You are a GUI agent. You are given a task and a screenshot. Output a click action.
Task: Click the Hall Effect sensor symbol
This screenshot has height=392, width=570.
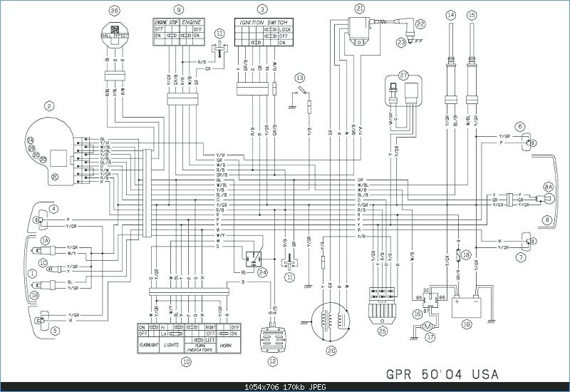click(115, 35)
